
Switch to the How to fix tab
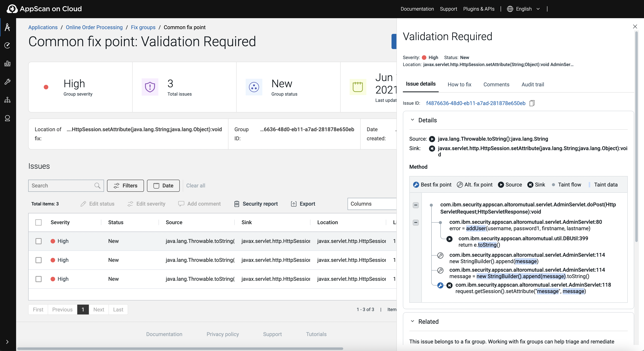point(459,84)
